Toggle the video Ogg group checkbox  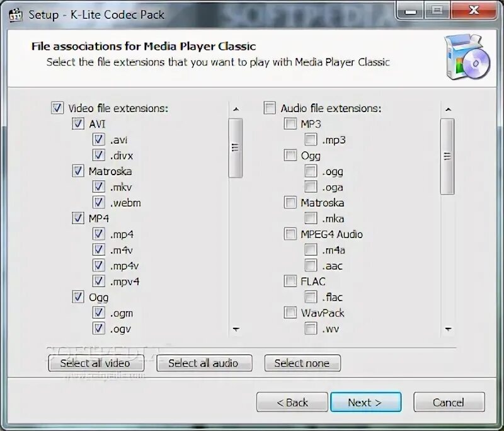coord(77,297)
